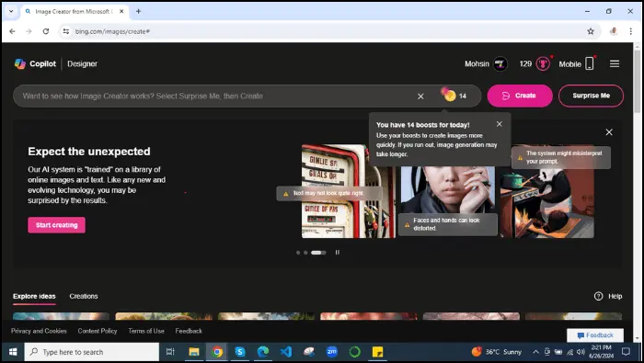Open Zoom from taskbar
This screenshot has width=644, height=363.
coord(332,352)
